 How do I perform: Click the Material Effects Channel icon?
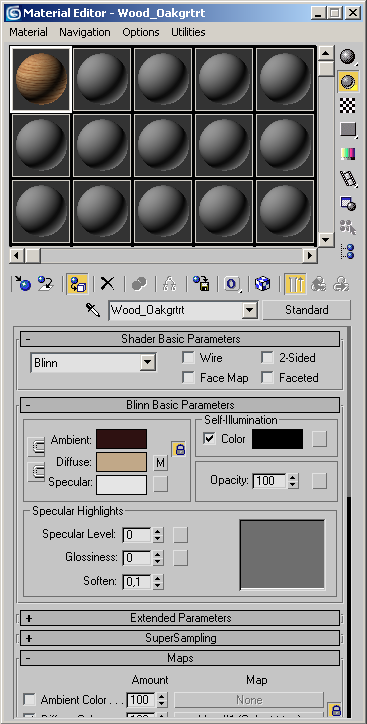[232, 284]
